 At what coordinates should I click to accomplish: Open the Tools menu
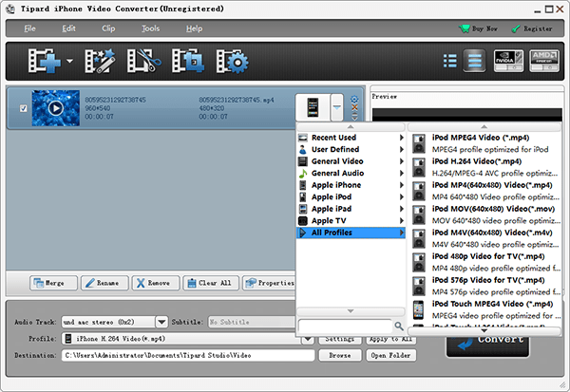151,28
